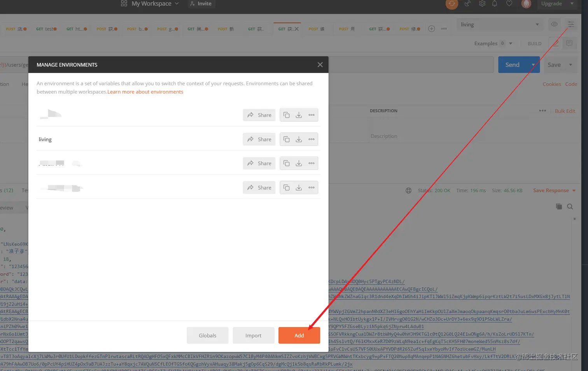Click the edit pencil icon beside BUILD
Screen dimensions: 588x371
point(555,43)
